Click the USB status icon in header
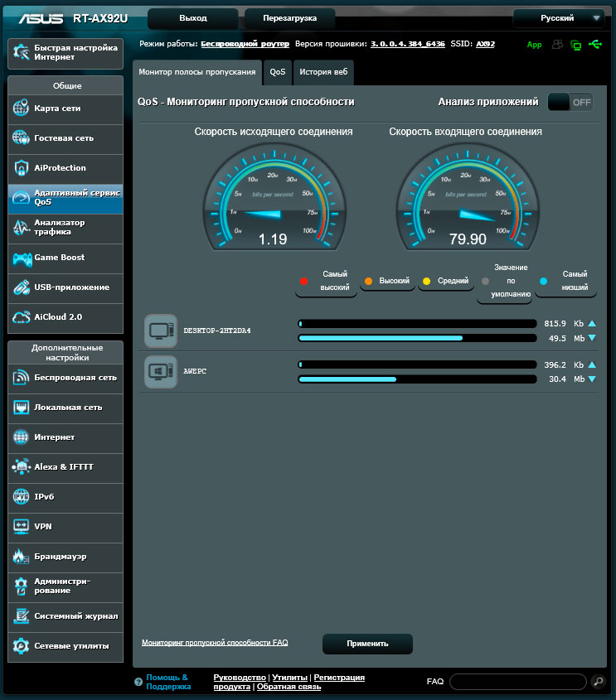This screenshot has width=616, height=700. pyautogui.click(x=595, y=44)
